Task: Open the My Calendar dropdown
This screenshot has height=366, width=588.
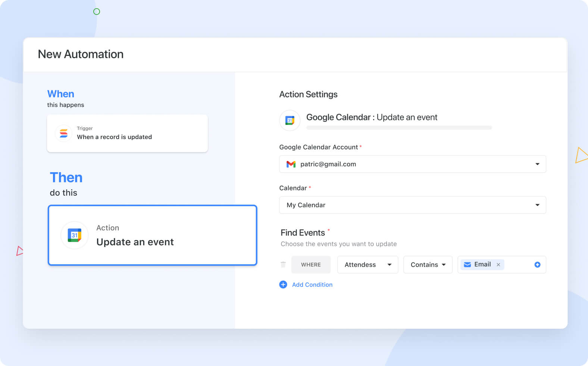Action: tap(413, 205)
